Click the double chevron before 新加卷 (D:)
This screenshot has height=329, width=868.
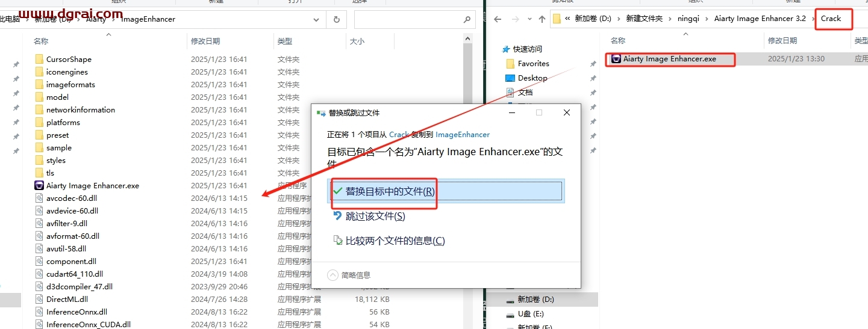click(567, 19)
